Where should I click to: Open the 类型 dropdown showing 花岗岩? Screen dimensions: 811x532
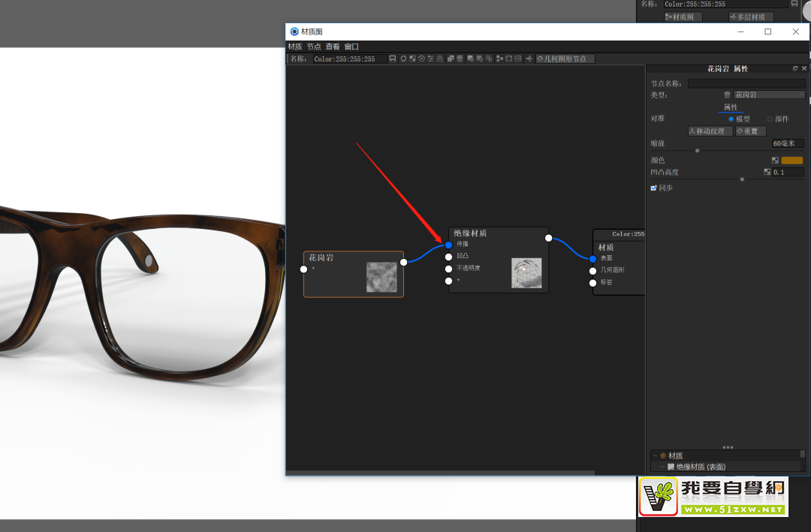click(x=768, y=95)
